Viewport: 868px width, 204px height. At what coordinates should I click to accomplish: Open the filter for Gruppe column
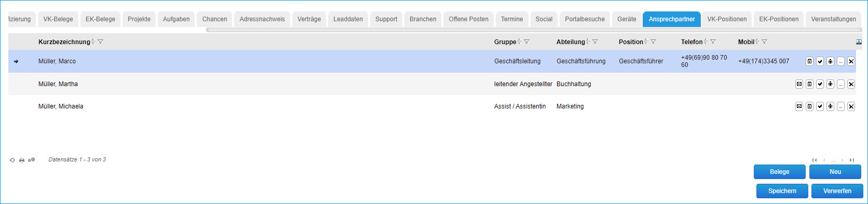point(527,42)
